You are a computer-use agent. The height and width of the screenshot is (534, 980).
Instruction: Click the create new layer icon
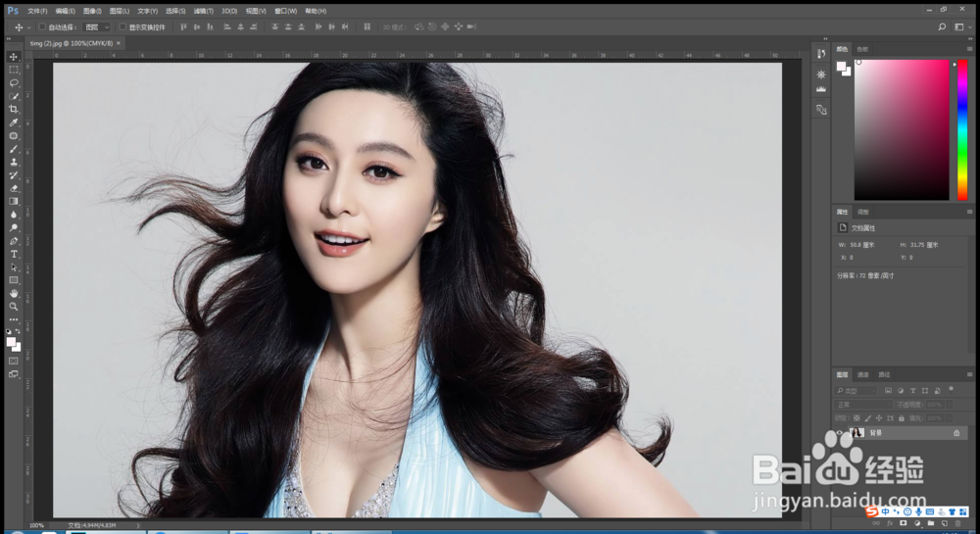(945, 523)
